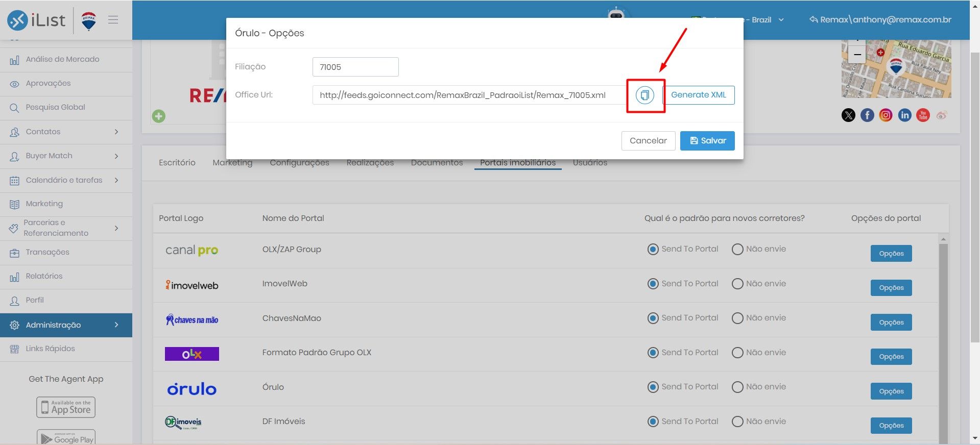Image resolution: width=980 pixels, height=445 pixels.
Task: Select Send To Portal for Órulo
Action: [x=653, y=387]
